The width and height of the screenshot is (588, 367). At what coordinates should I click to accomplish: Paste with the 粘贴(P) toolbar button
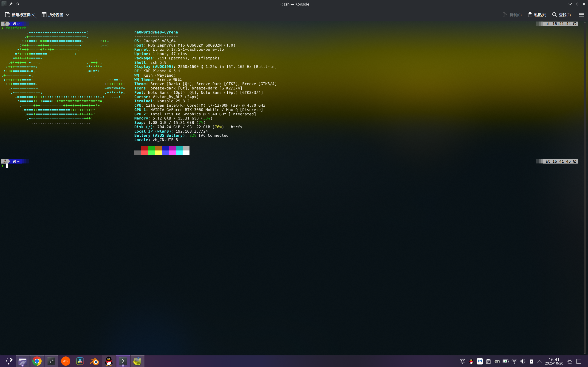click(537, 15)
